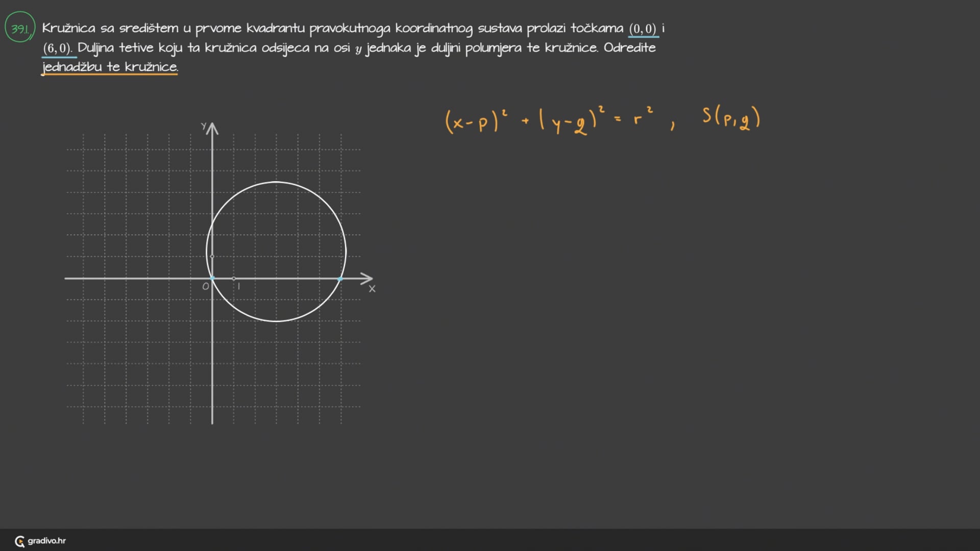This screenshot has width=980, height=551.
Task: Click the y label on vertical axis
Action: [x=204, y=126]
